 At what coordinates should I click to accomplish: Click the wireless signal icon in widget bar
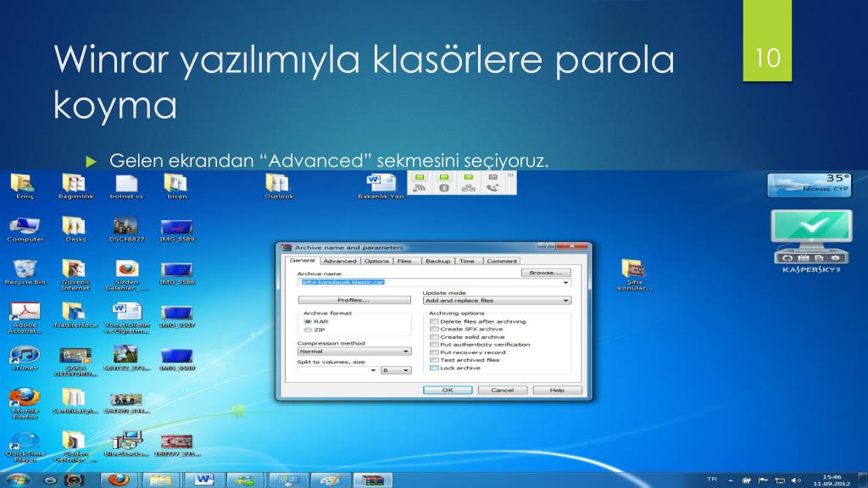click(420, 187)
